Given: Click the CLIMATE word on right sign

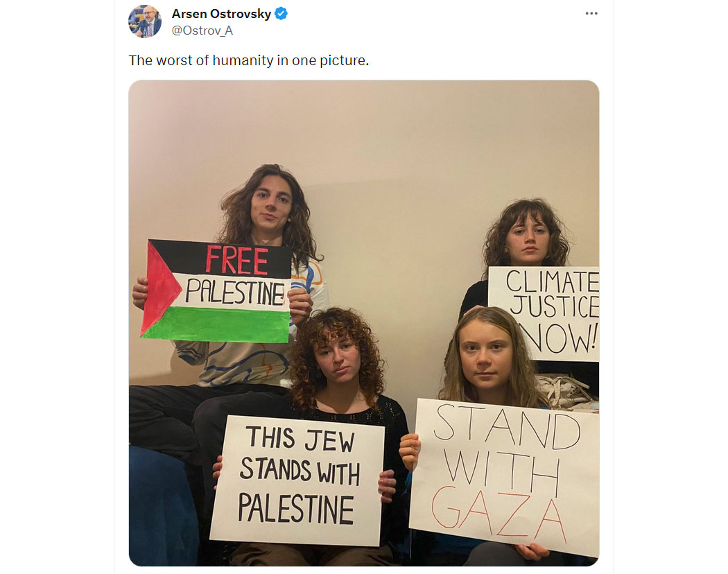Looking at the screenshot, I should click(x=552, y=281).
